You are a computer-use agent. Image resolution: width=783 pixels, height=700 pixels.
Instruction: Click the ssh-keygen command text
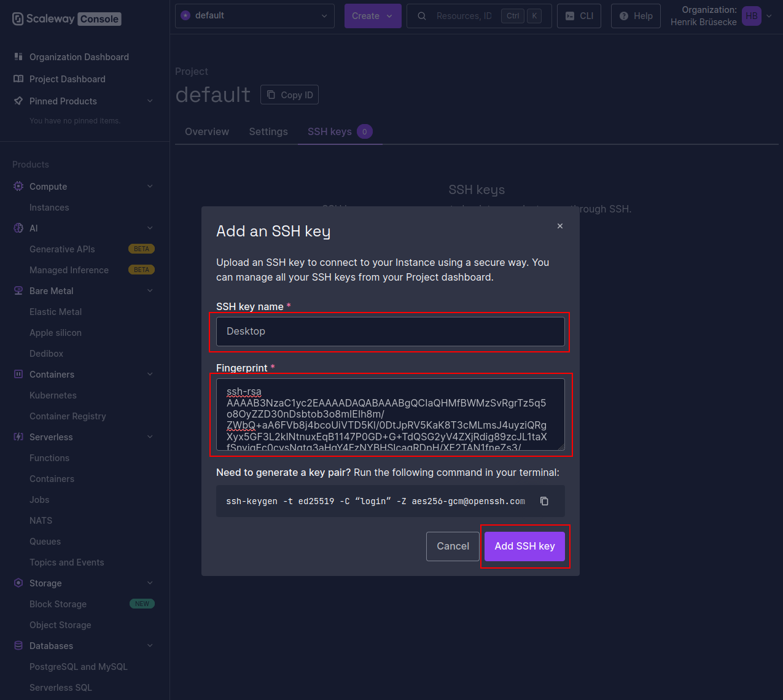coord(376,501)
